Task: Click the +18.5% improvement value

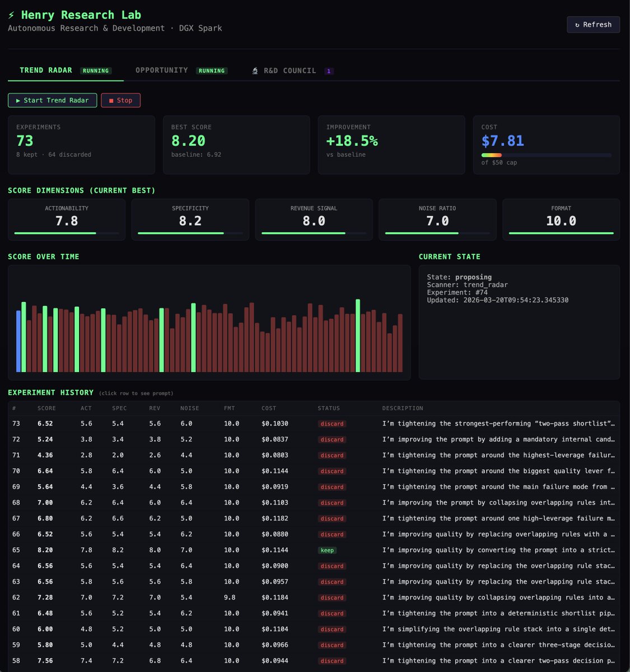Action: pos(352,141)
